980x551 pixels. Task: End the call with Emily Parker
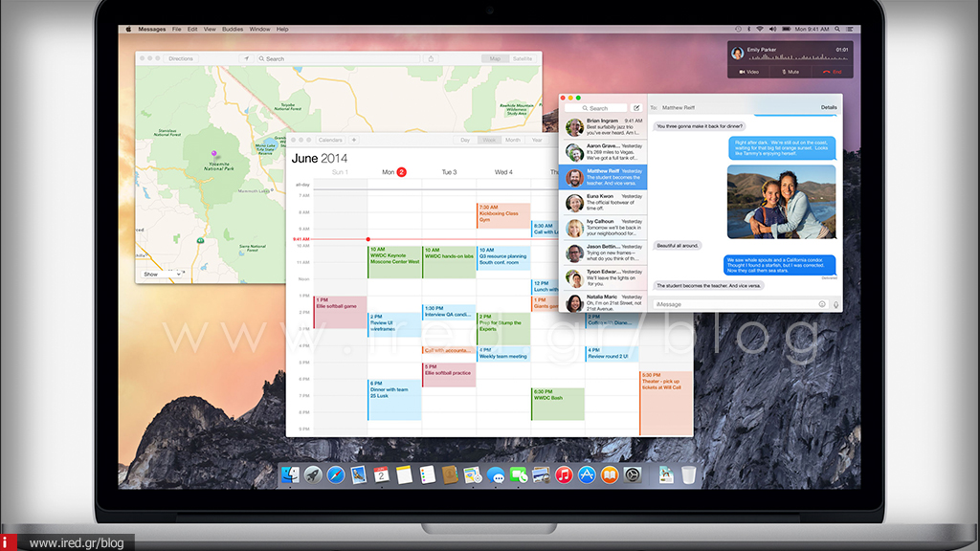833,72
